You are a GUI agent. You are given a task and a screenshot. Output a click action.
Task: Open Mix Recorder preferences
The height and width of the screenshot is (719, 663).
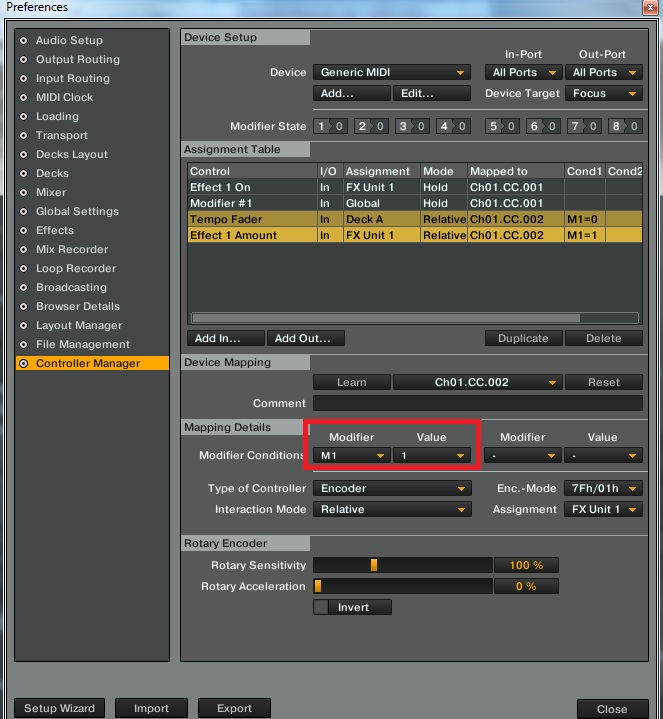coord(72,249)
